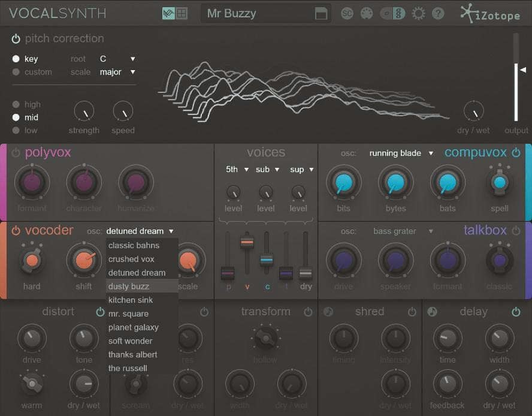This screenshot has width=532, height=416.
Task: Open the help question mark icon
Action: [438, 14]
